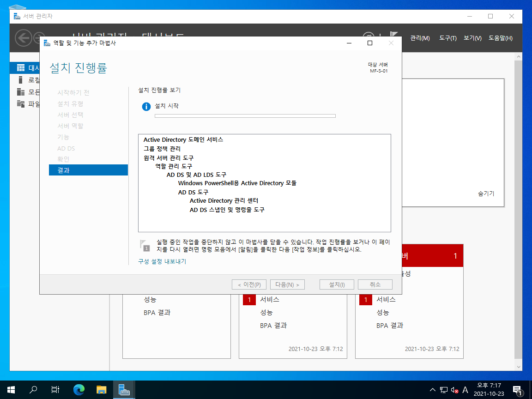Viewport: 532px width, 399px height.
Task: Select the 기능 wizard step
Action: coord(63,137)
